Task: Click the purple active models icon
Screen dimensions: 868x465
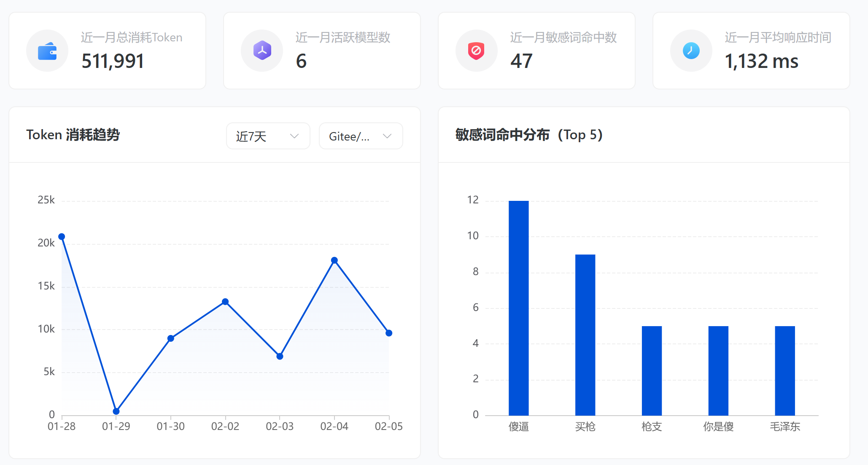Action: pos(262,51)
